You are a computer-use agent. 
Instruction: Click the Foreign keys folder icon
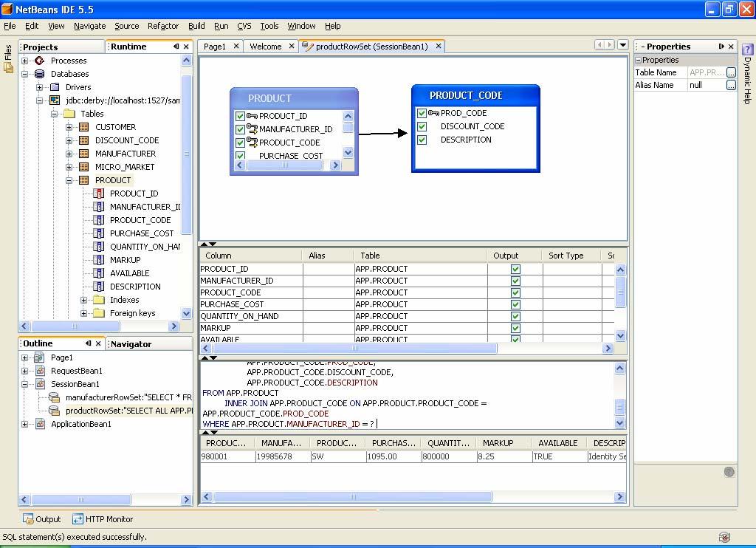99,313
